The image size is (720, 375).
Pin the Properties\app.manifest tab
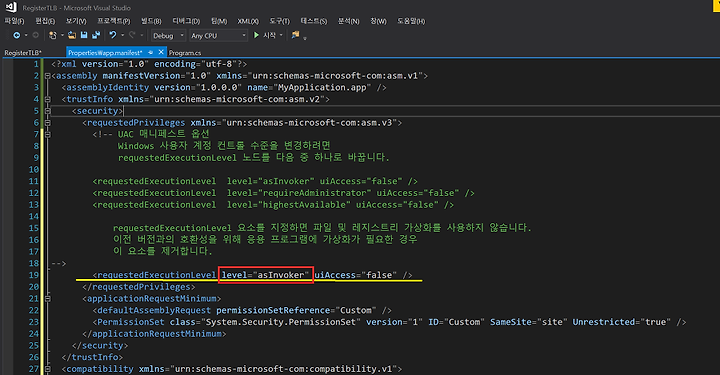[x=151, y=52]
